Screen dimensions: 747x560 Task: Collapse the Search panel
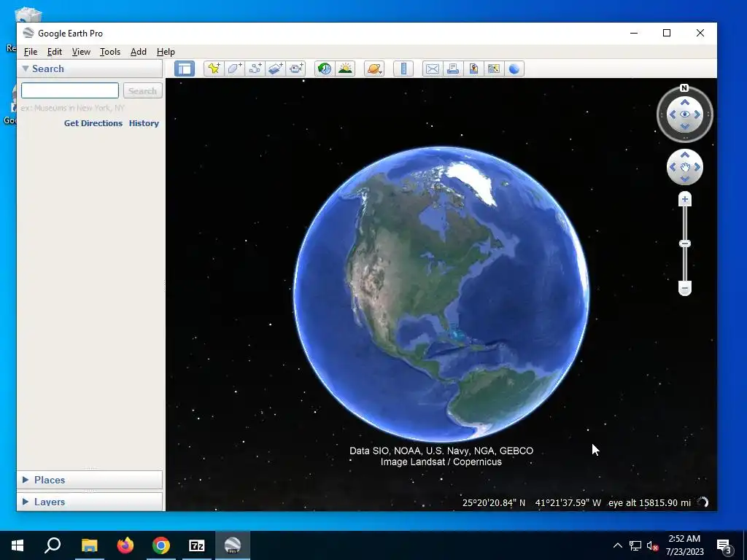(25, 69)
